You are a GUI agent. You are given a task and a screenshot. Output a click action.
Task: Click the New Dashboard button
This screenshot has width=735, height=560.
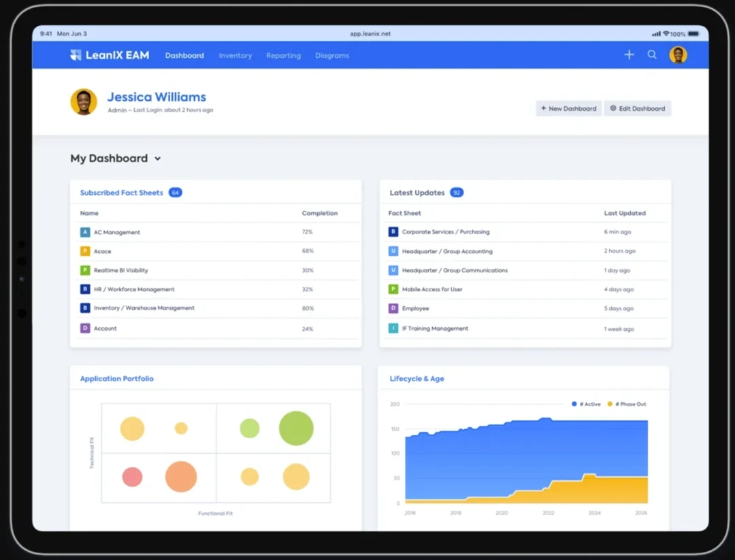[568, 108]
